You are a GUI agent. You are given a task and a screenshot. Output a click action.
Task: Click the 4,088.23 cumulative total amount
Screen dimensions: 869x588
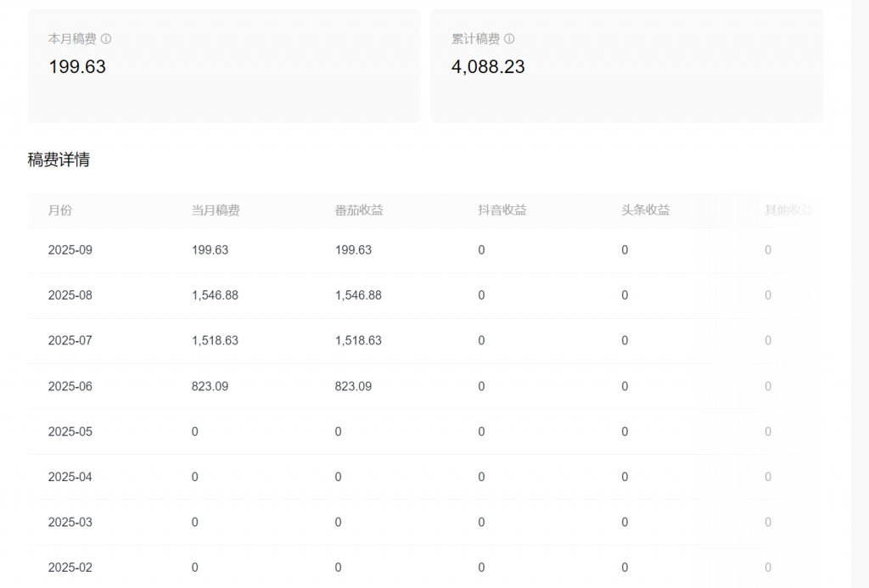click(488, 67)
